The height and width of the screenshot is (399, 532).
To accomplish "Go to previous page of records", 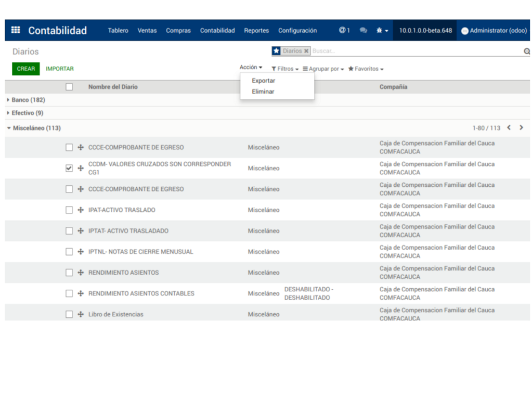I will 509,128.
